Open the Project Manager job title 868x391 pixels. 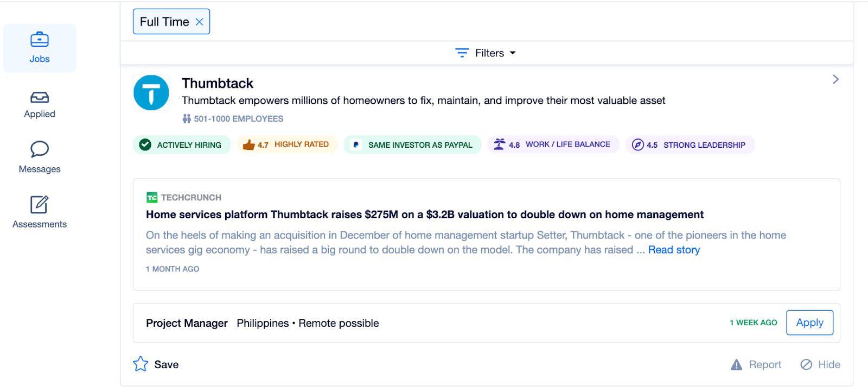187,323
